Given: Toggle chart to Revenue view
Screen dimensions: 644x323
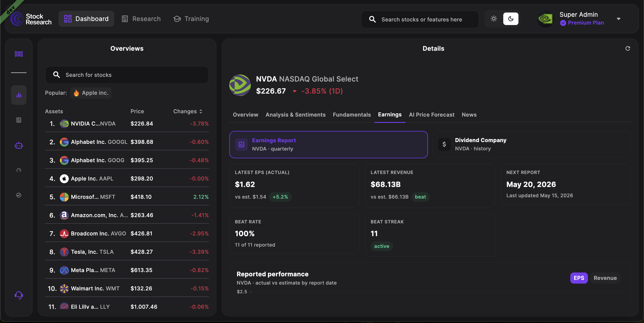Looking at the screenshot, I should 605,278.
